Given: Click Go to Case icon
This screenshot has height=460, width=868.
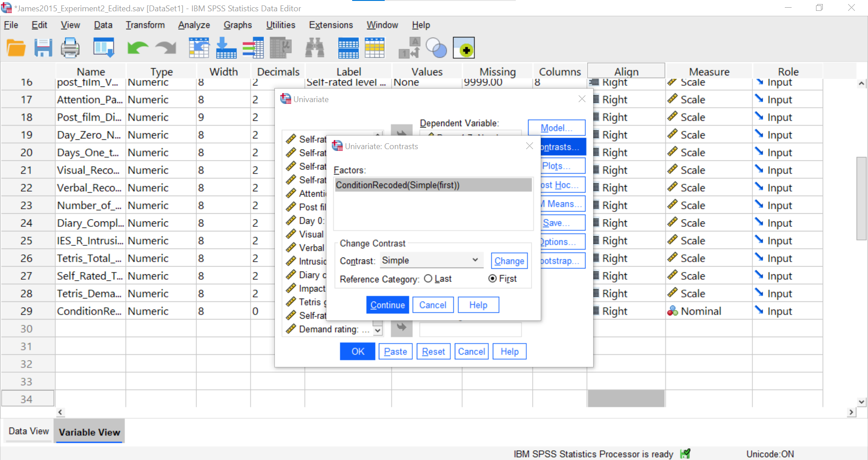Looking at the screenshot, I should pos(199,48).
